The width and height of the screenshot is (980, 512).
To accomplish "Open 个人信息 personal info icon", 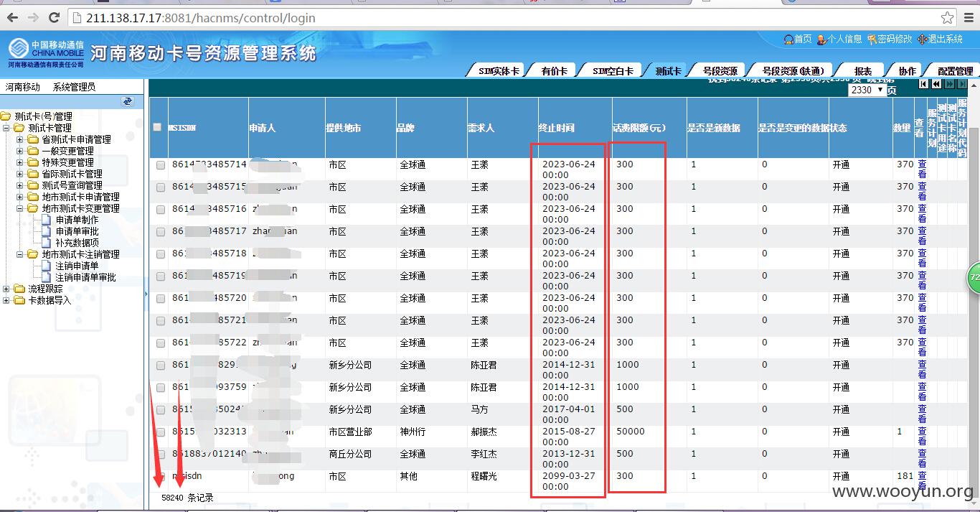I will (x=822, y=39).
